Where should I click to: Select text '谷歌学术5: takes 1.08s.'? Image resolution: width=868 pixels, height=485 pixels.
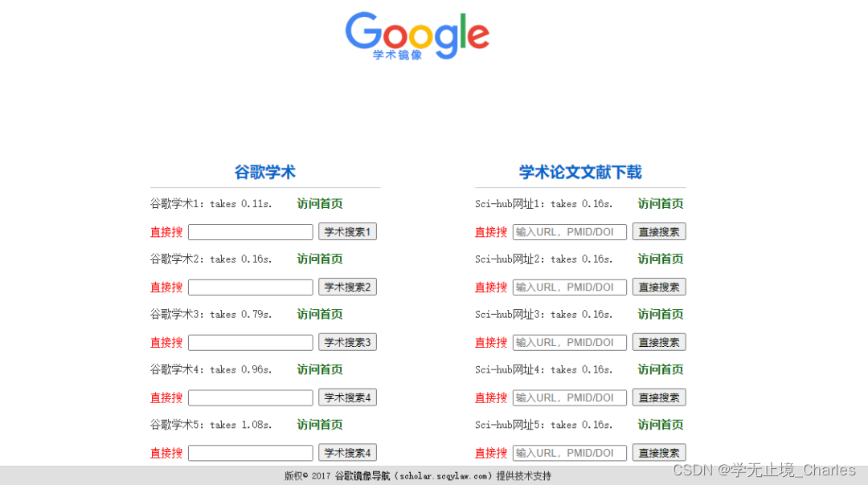(211, 425)
